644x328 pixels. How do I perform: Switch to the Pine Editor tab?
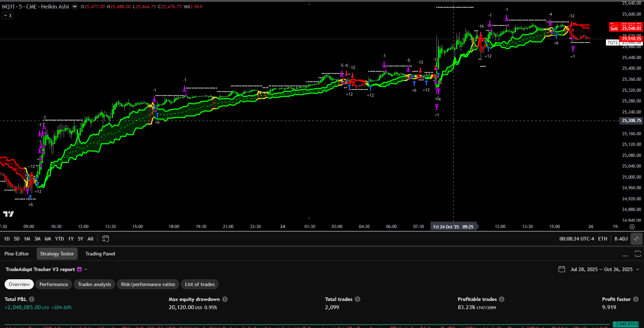[x=17, y=254]
